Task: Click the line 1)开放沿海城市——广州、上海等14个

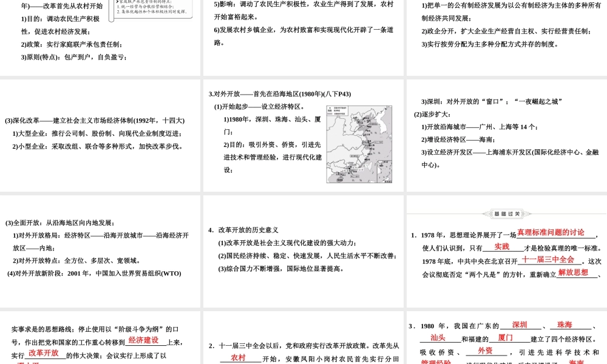Action: click(480, 127)
